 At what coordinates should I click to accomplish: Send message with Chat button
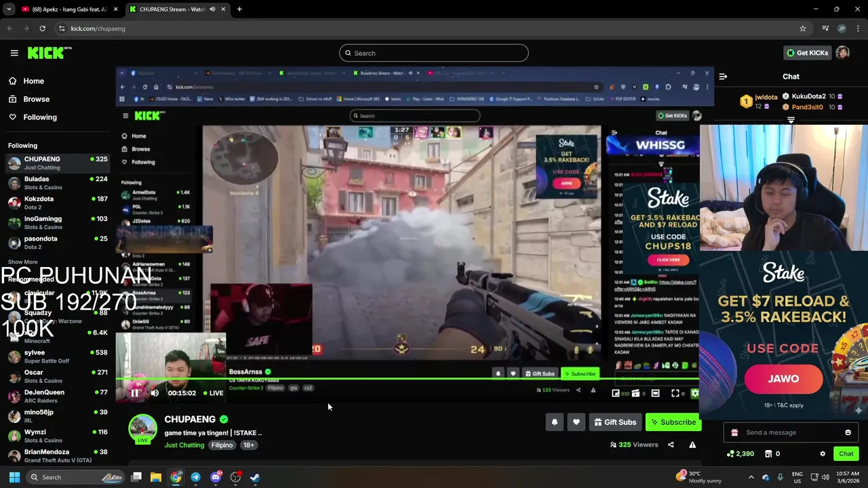point(846,454)
